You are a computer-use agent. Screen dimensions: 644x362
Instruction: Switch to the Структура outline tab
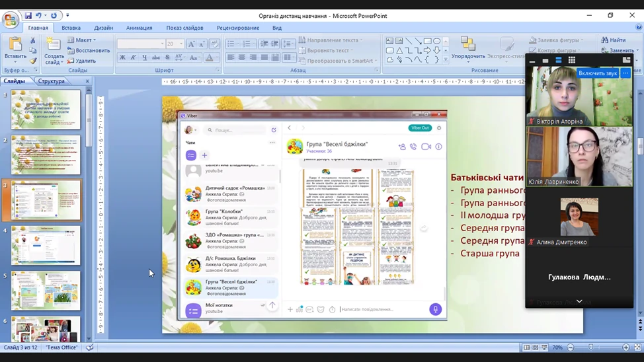pyautogui.click(x=52, y=81)
